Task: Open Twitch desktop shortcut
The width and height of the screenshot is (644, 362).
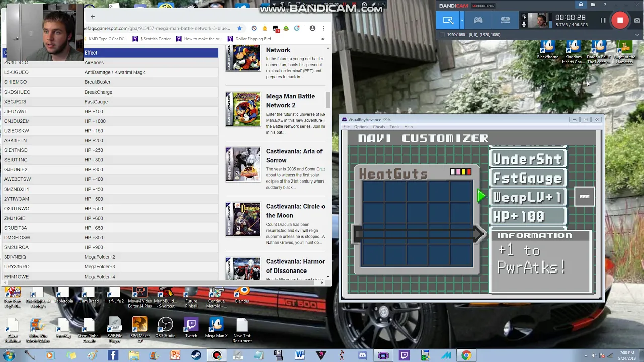Action: pyautogui.click(x=191, y=328)
